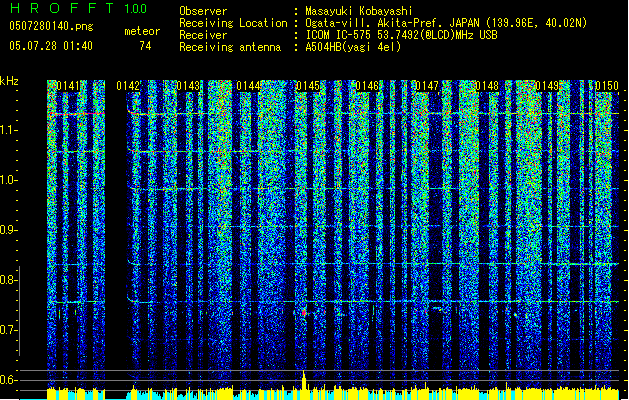Click the 1.1 frequency axis label
This screenshot has width=629, height=400.
pyautogui.click(x=9, y=130)
